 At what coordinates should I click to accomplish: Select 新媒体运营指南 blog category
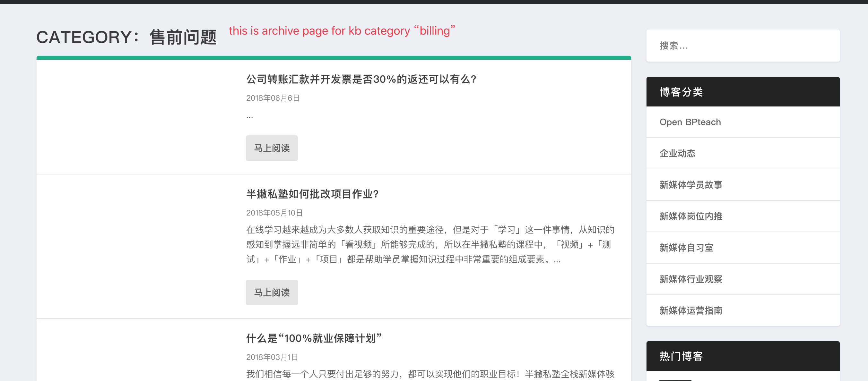(x=691, y=310)
